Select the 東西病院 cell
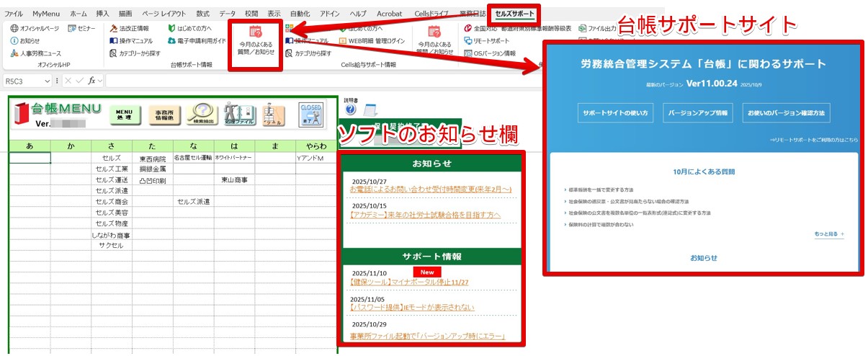This screenshot has width=868, height=356. pos(153,158)
